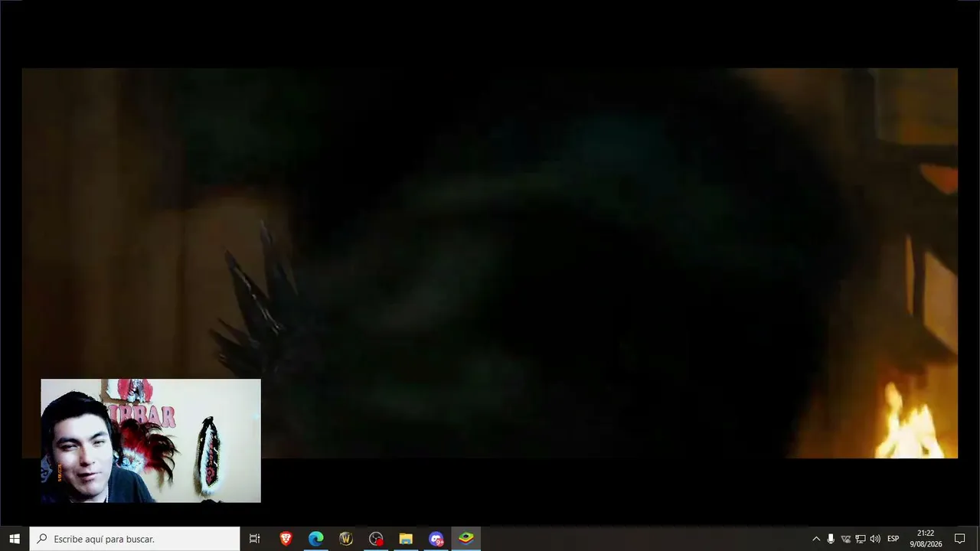Open Task View from the taskbar

[x=255, y=539]
